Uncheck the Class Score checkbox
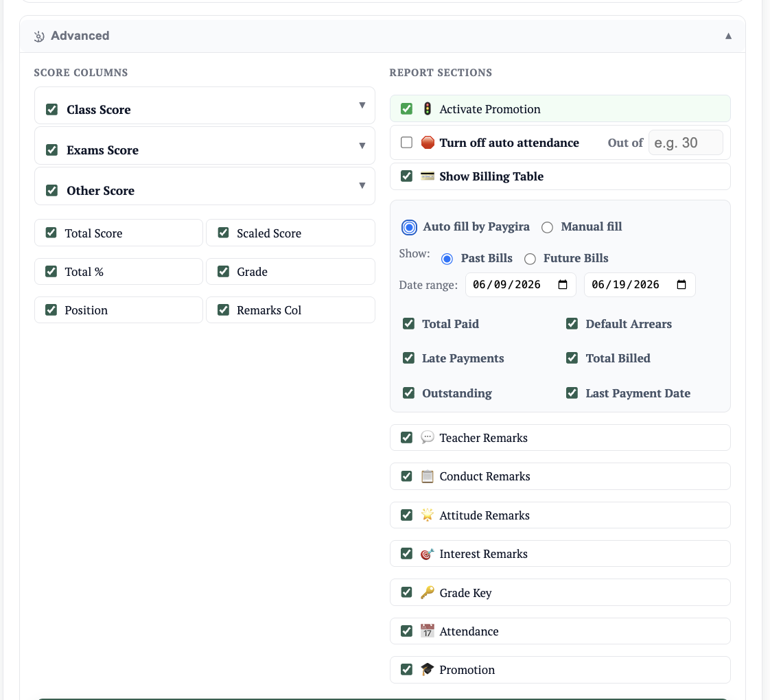Image resolution: width=770 pixels, height=700 pixels. pyautogui.click(x=52, y=109)
